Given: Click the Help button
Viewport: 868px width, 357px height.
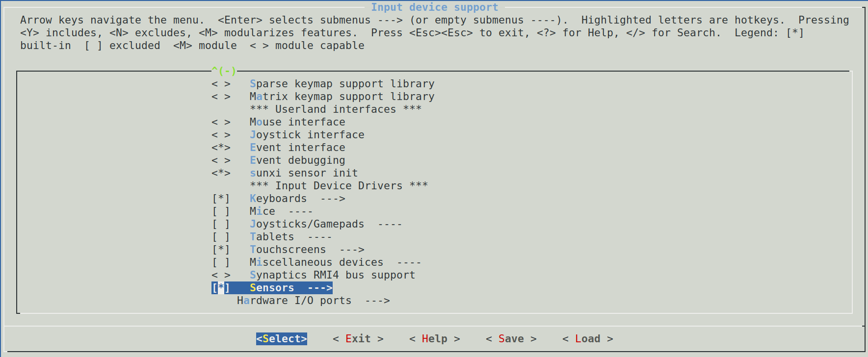Looking at the screenshot, I should (x=435, y=339).
